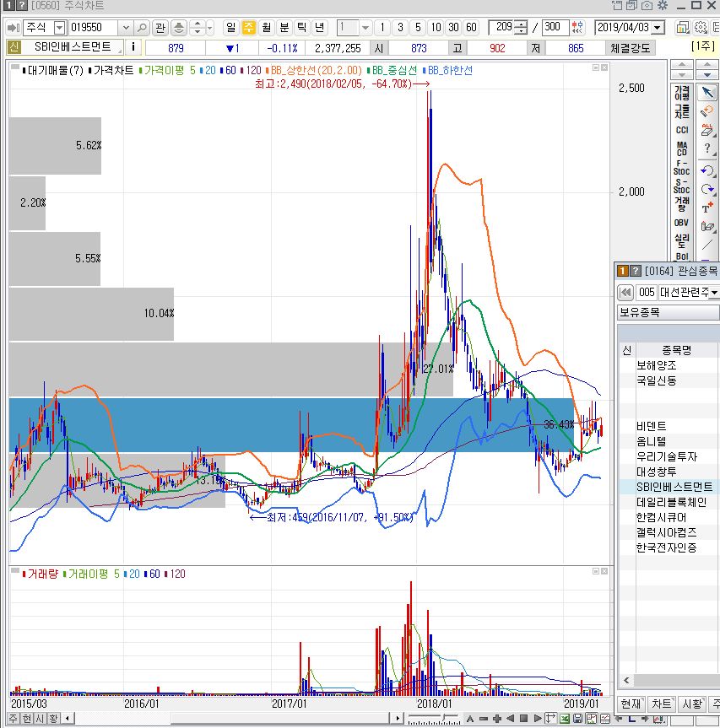Click the zoom-out minus icon at bottom
This screenshot has height=728, width=720.
tap(484, 718)
